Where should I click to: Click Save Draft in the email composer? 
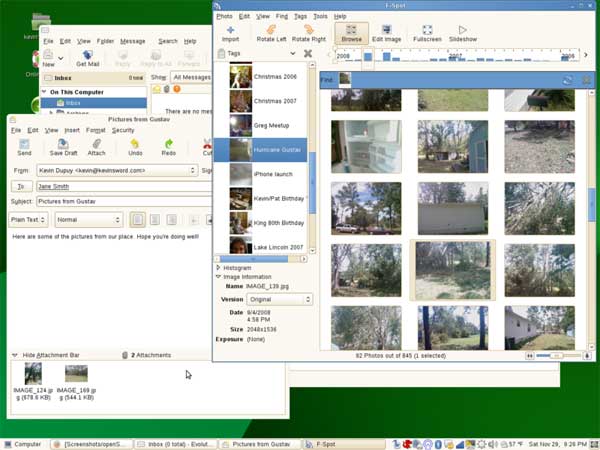[63, 147]
